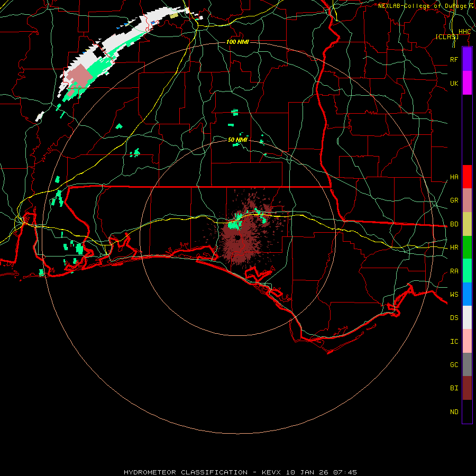Click the '10 JAN 26' date text
This screenshot has width=476, height=476.
(307, 472)
